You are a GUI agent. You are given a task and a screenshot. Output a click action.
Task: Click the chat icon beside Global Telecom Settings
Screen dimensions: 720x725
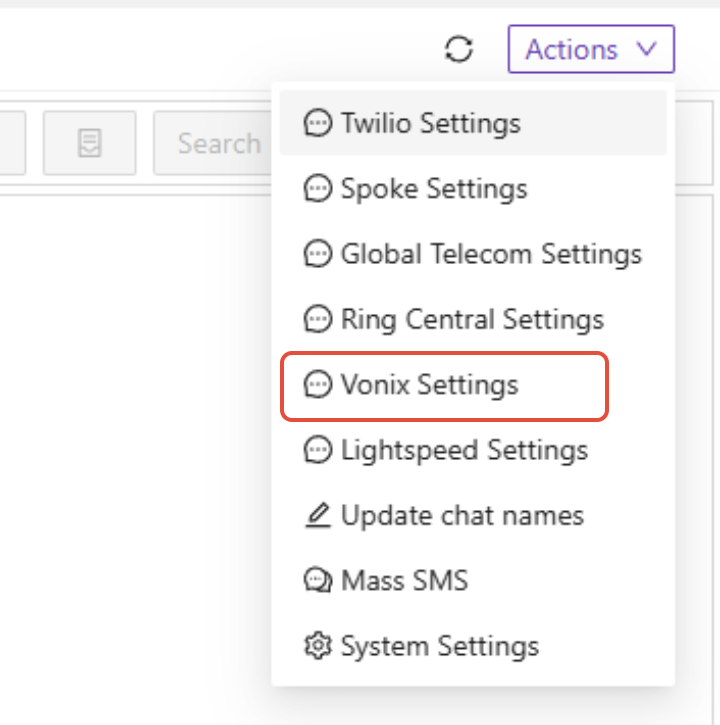click(x=318, y=254)
